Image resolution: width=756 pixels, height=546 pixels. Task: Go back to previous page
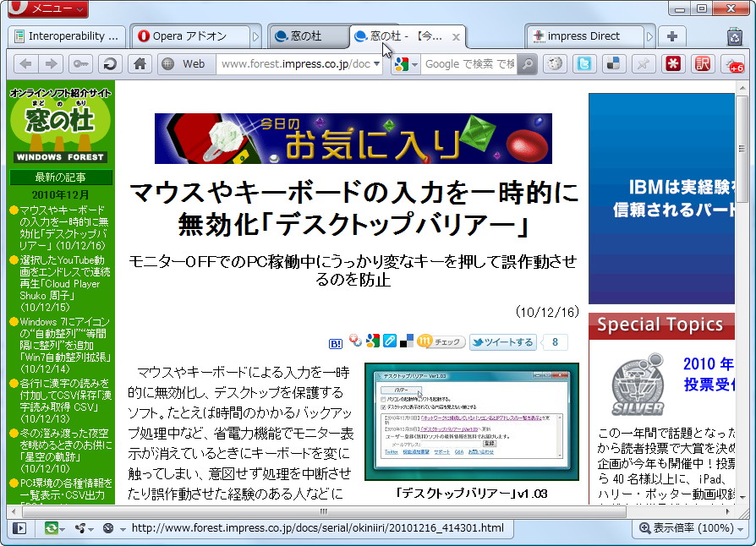(26, 64)
